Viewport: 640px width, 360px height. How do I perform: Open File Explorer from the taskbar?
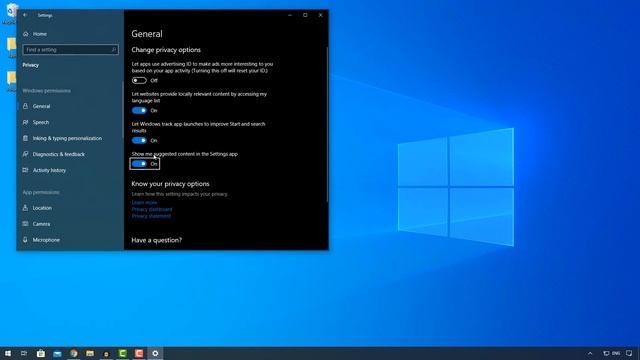click(x=90, y=353)
